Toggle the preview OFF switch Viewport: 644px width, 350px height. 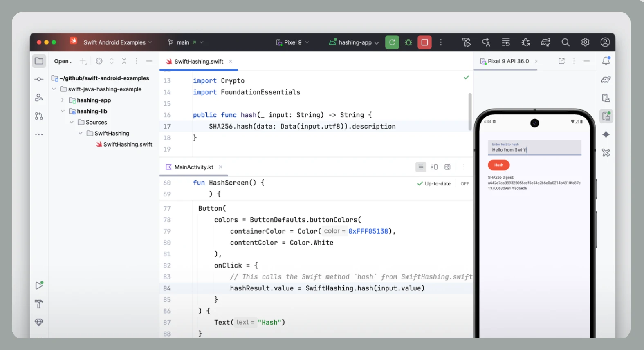pos(464,184)
